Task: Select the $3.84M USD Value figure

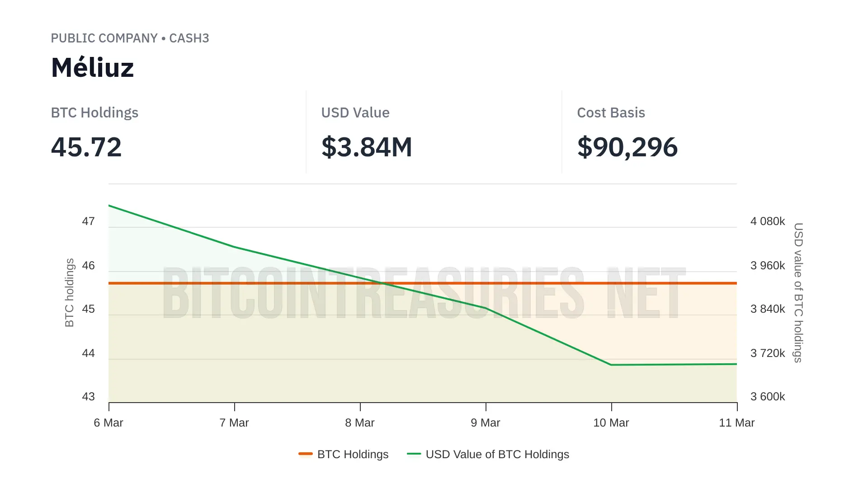Action: pyautogui.click(x=367, y=147)
